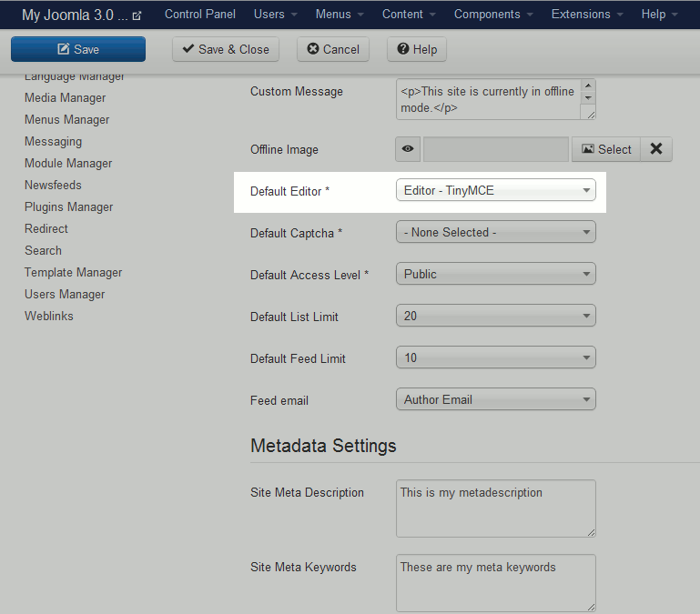
Task: Click the eye preview icon for Offline Image
Action: pos(409,149)
